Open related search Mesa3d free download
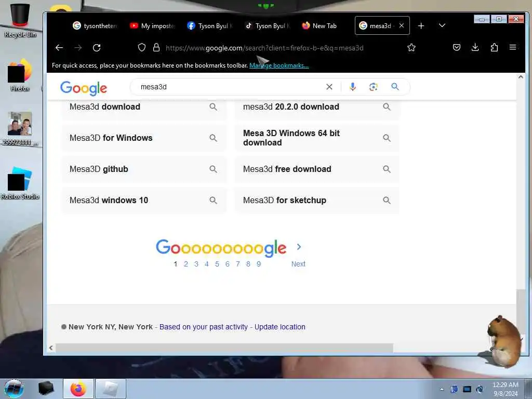This screenshot has width=532, height=399. 317,169
